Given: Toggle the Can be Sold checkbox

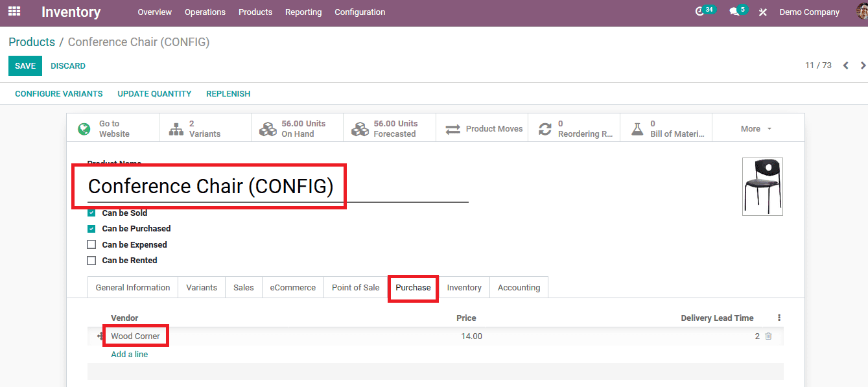Looking at the screenshot, I should [x=91, y=213].
